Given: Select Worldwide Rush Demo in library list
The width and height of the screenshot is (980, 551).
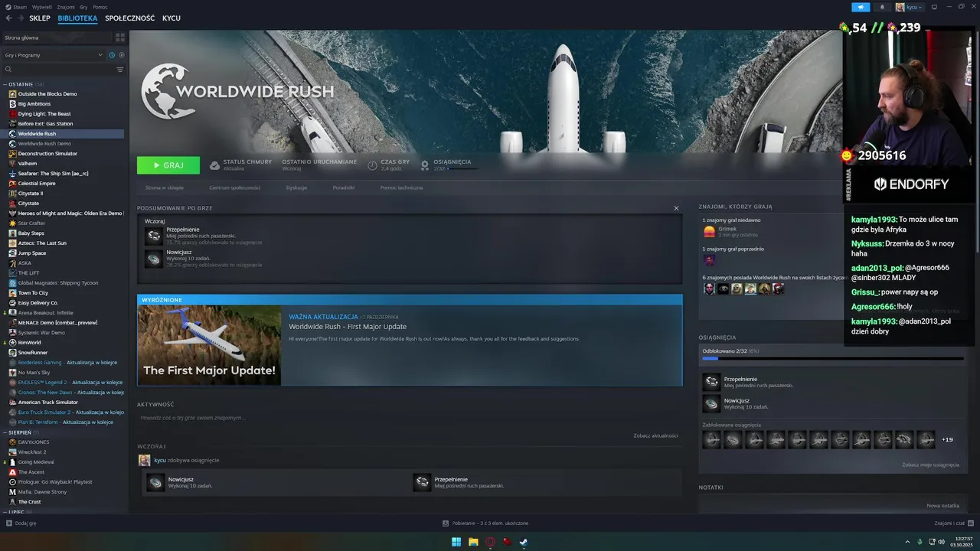Looking at the screenshot, I should (x=44, y=143).
